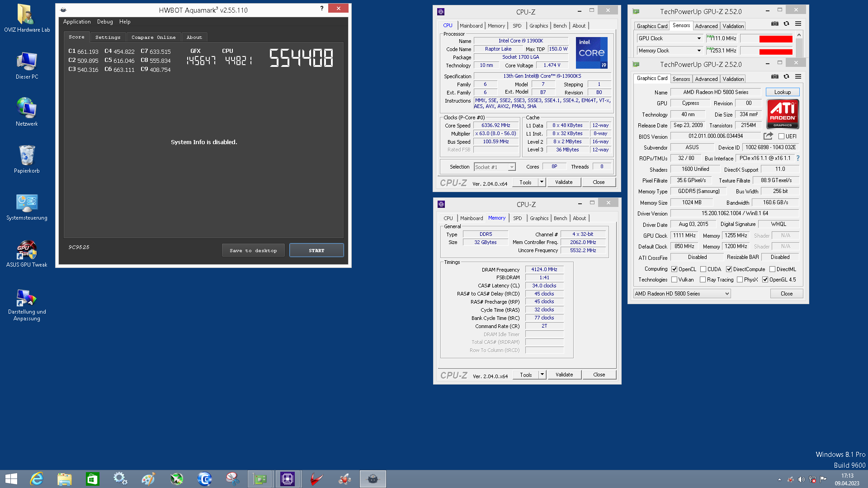Open the Debug menu in Aquamark
The height and width of the screenshot is (488, 868).
click(x=105, y=22)
